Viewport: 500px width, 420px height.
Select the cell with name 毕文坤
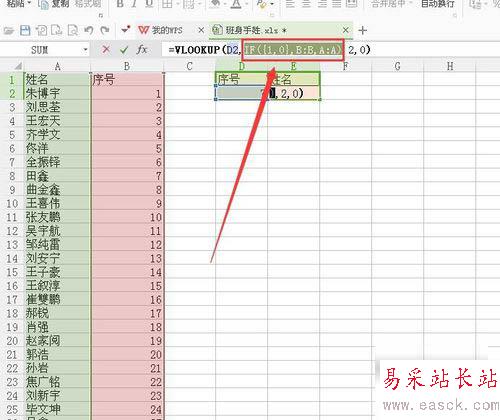(x=57, y=409)
